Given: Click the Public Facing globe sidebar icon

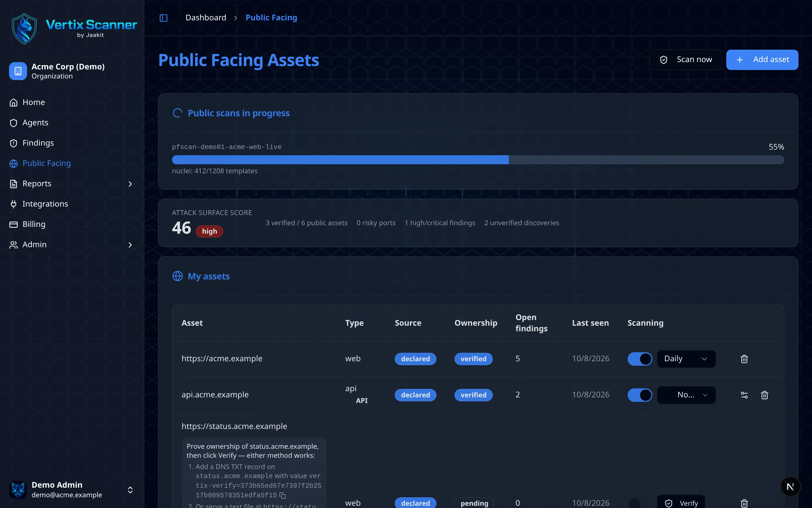Looking at the screenshot, I should point(14,164).
